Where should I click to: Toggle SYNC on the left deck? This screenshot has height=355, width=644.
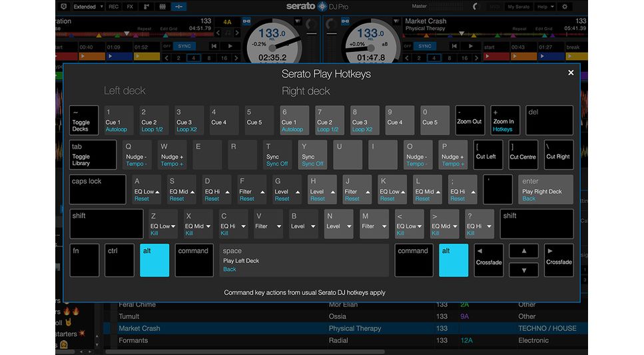[183, 46]
